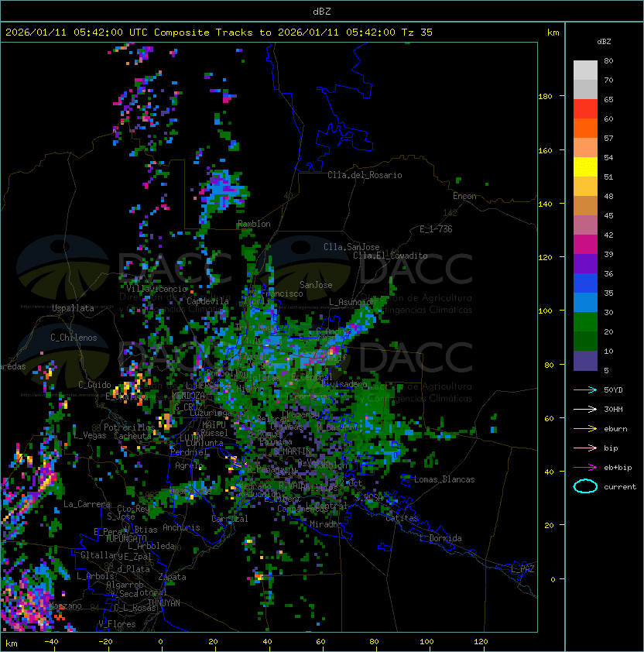Click the 'eb+bip' legend label

(x=618, y=468)
